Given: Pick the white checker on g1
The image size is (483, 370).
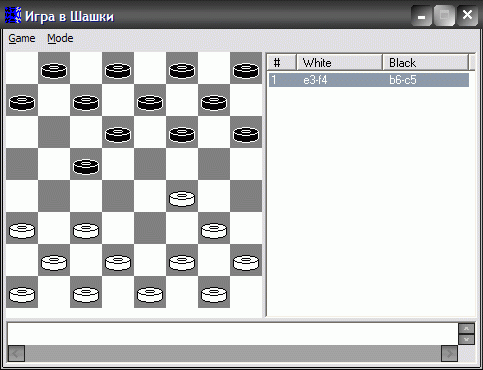Looking at the screenshot, I should click(x=214, y=294).
